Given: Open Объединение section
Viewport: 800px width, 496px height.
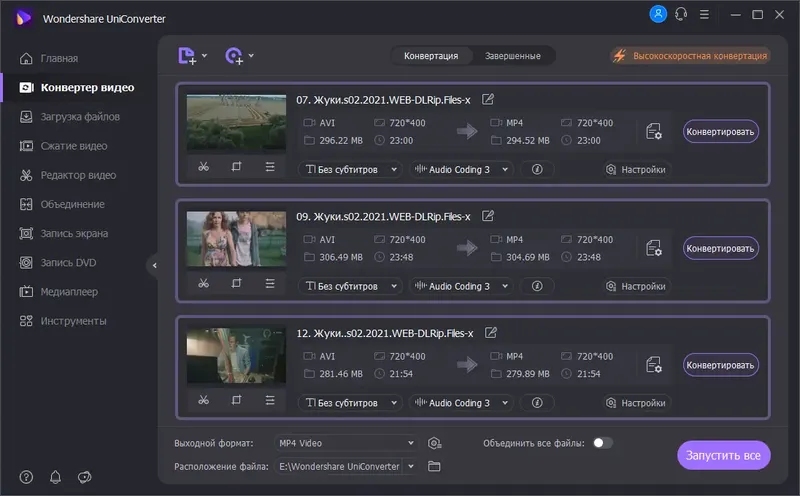Looking at the screenshot, I should pos(62,204).
